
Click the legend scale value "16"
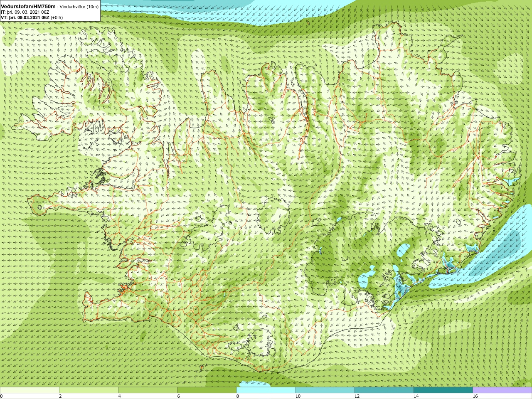pyautogui.click(x=475, y=396)
